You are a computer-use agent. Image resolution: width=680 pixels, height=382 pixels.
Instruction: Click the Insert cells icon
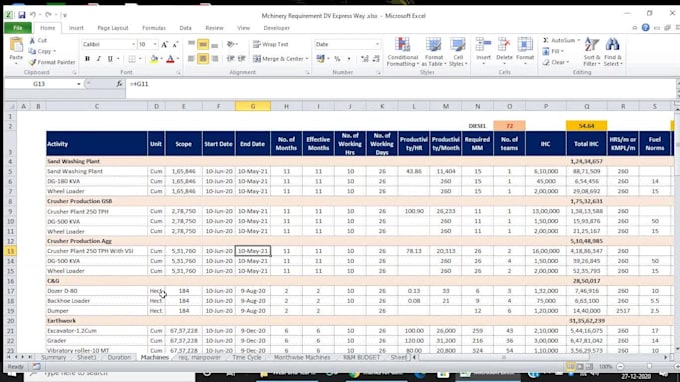pos(483,45)
